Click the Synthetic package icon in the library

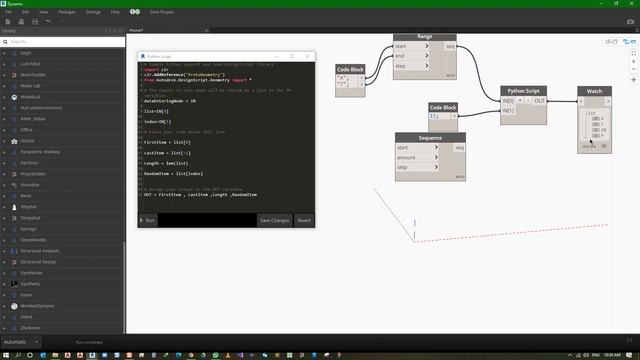tap(14, 284)
